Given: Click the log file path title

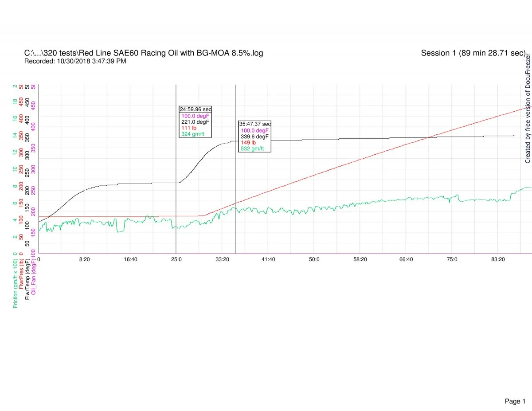Looking at the screenshot, I should point(144,53).
